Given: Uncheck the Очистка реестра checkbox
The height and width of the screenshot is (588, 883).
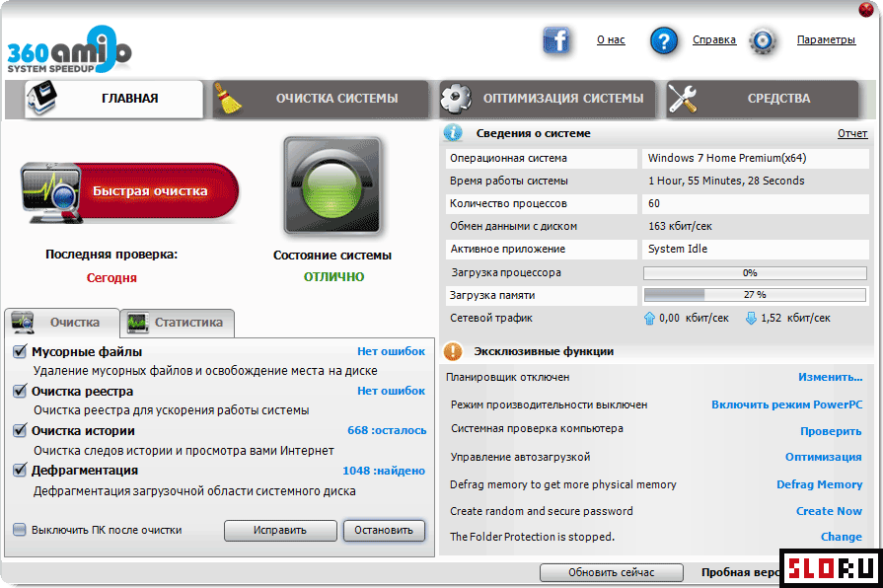Looking at the screenshot, I should tap(20, 391).
